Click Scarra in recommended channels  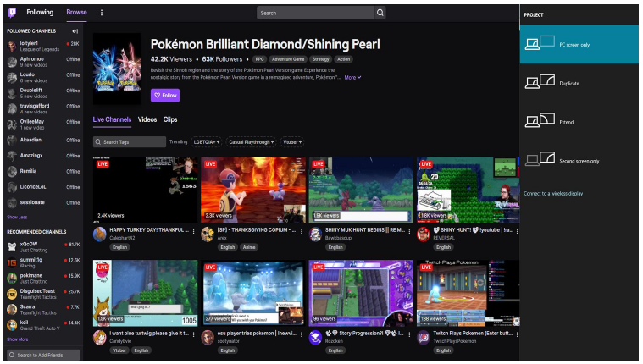point(43,310)
